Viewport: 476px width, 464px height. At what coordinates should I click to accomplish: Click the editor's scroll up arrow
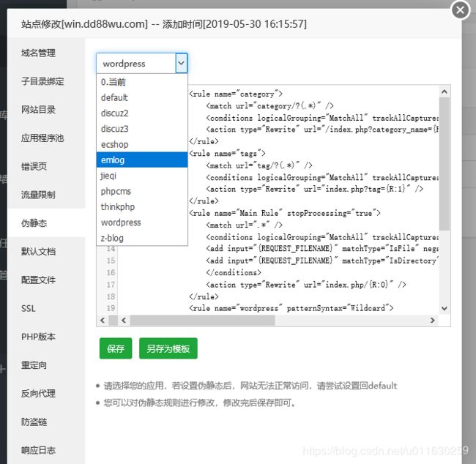[444, 91]
